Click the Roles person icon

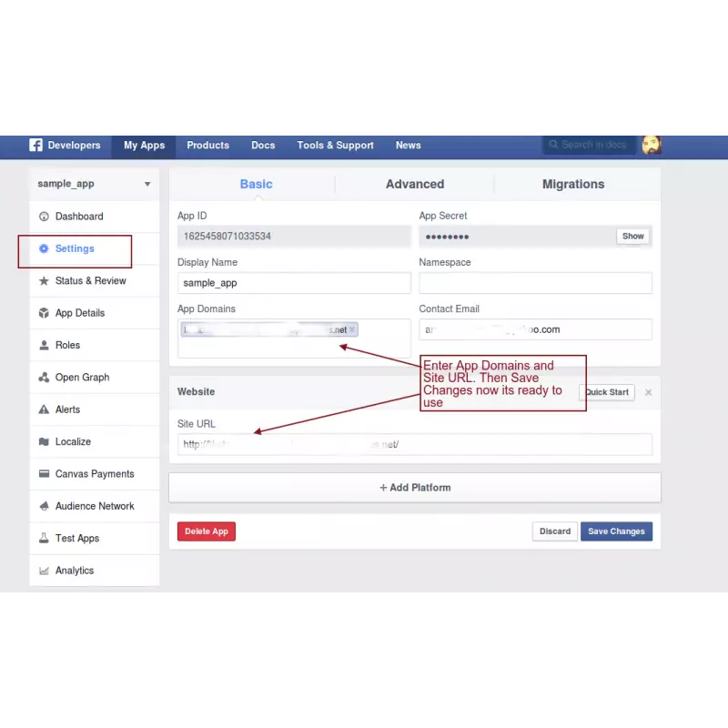pos(44,345)
